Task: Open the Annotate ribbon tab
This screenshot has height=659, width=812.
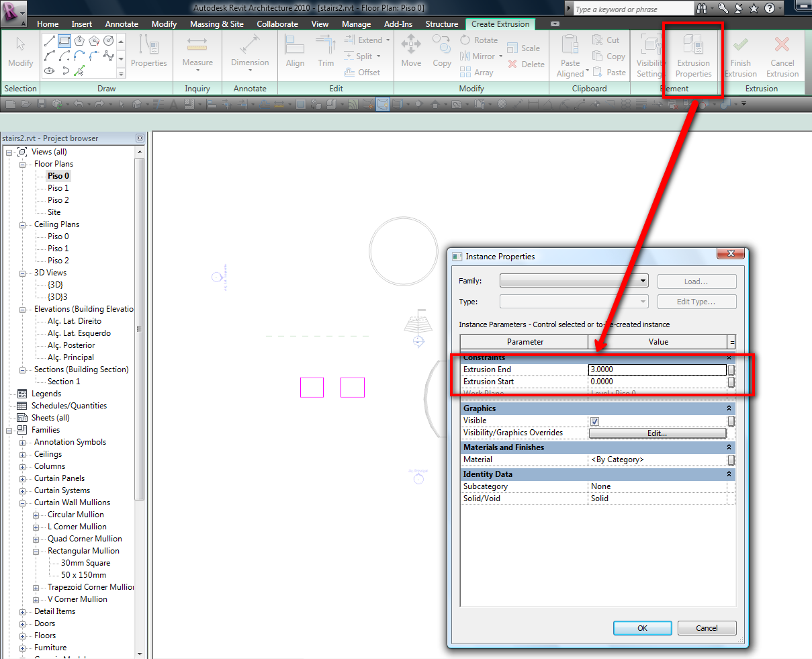Action: pyautogui.click(x=122, y=24)
